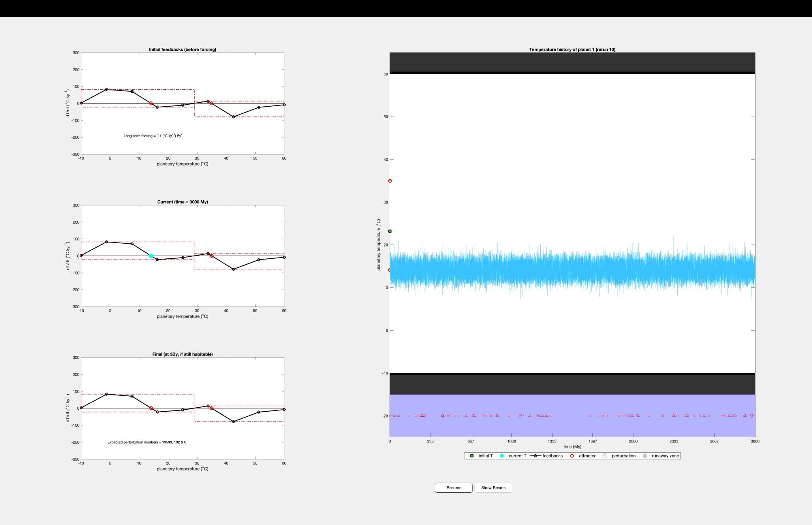Click highest feedback node in Initial feedbacks plot
Image resolution: width=812 pixels, height=525 pixels.
click(x=107, y=89)
